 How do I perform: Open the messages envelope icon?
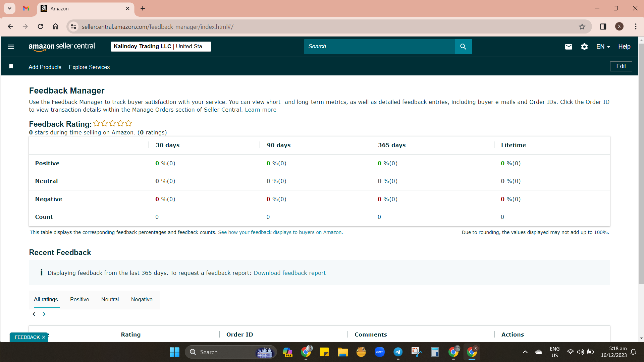pos(569,47)
